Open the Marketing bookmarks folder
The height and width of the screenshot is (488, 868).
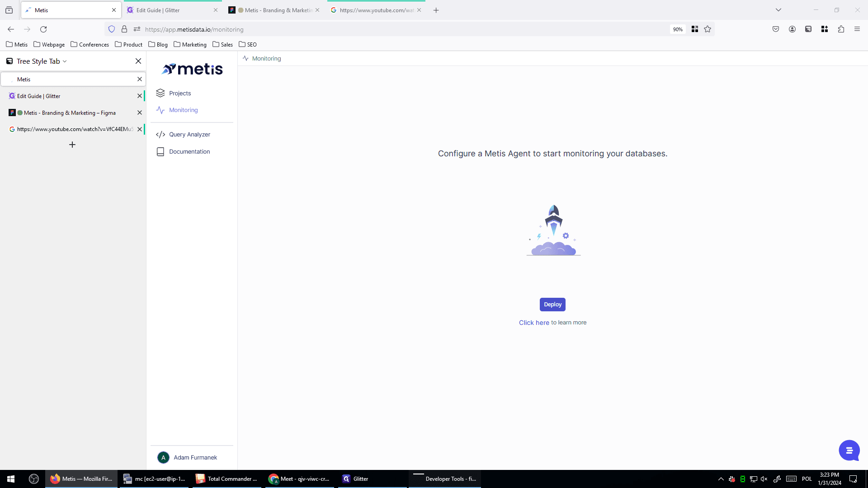190,44
